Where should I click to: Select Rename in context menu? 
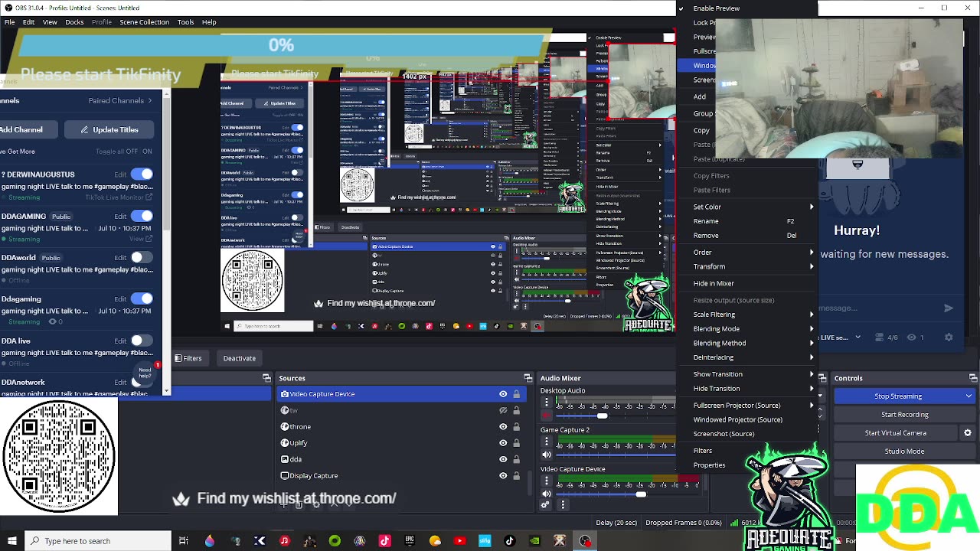point(748,221)
